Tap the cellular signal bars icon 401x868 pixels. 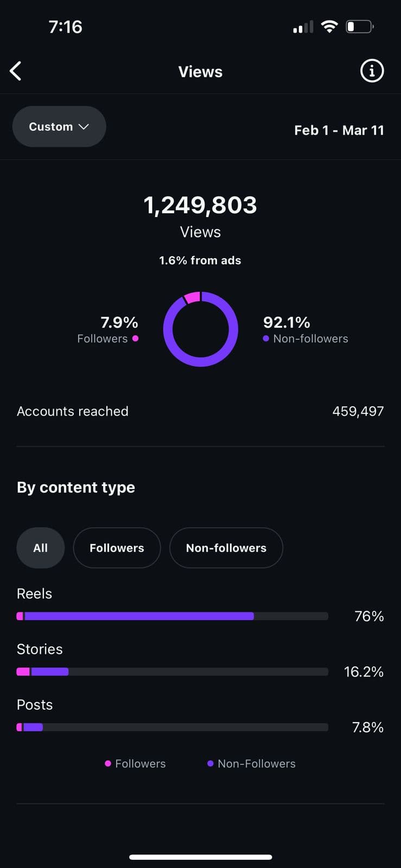click(x=303, y=27)
